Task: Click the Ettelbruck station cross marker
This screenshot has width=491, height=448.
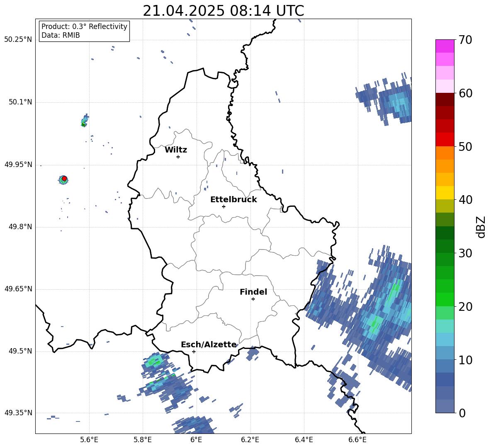Action: click(x=224, y=206)
